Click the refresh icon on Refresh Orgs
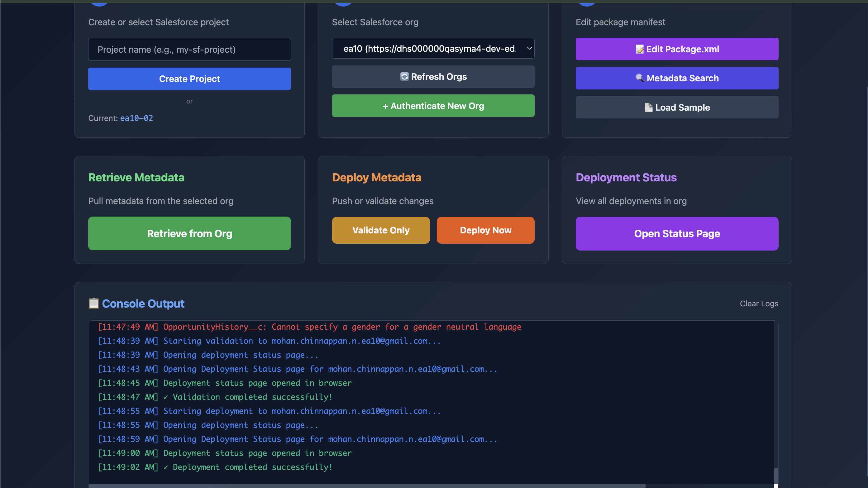Viewport: 868px width, 488px height. pyautogui.click(x=404, y=77)
